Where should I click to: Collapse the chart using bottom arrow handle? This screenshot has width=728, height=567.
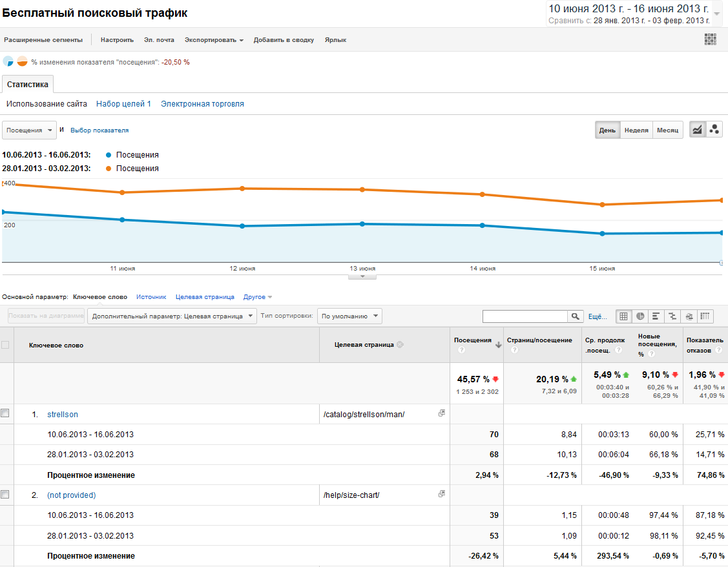coord(362,277)
